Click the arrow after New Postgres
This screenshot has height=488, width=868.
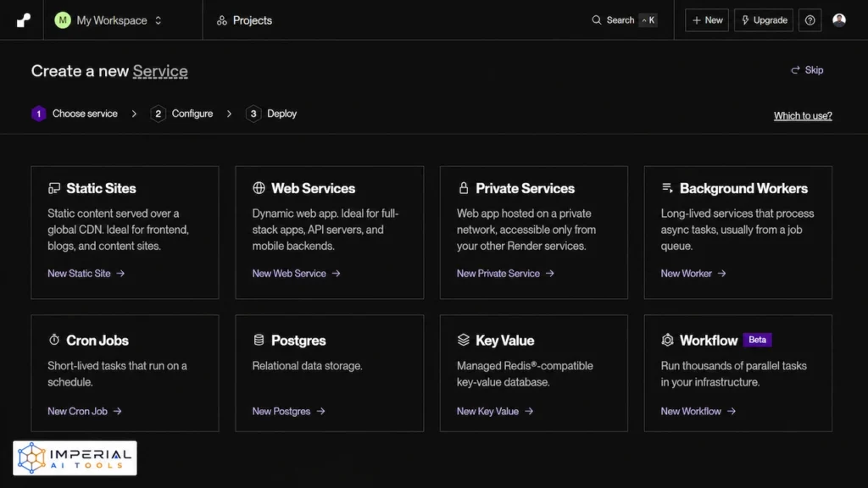tap(320, 411)
